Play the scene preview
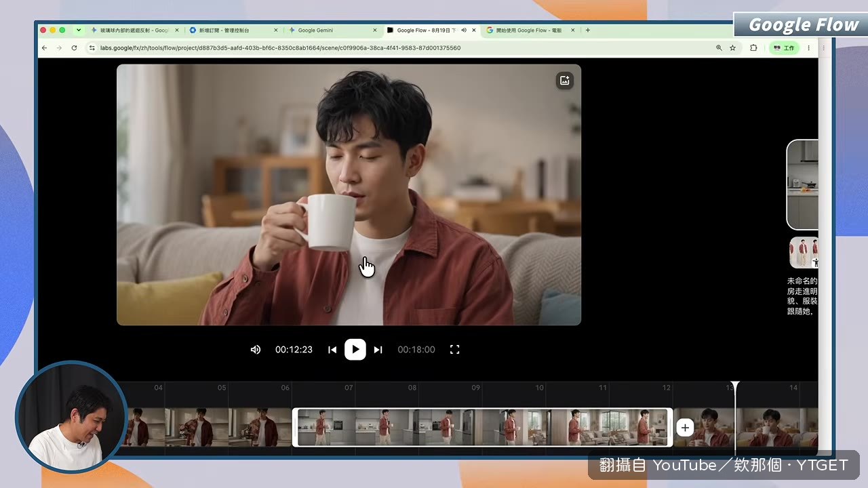 [355, 350]
